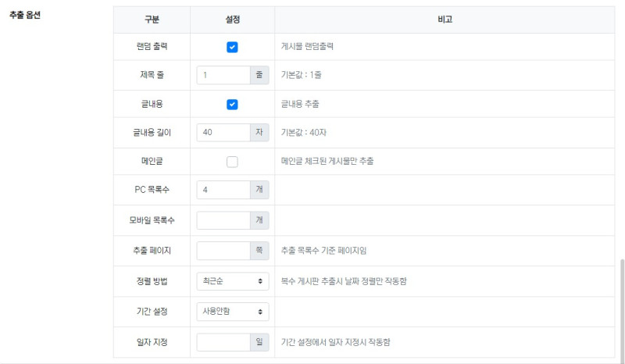Enable the 메인글 checkbox

pyautogui.click(x=232, y=162)
